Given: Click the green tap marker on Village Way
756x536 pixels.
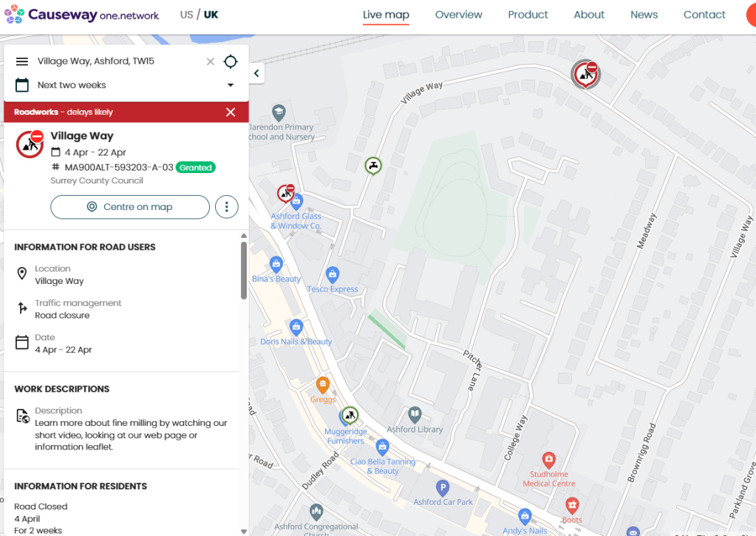Looking at the screenshot, I should click(374, 165).
